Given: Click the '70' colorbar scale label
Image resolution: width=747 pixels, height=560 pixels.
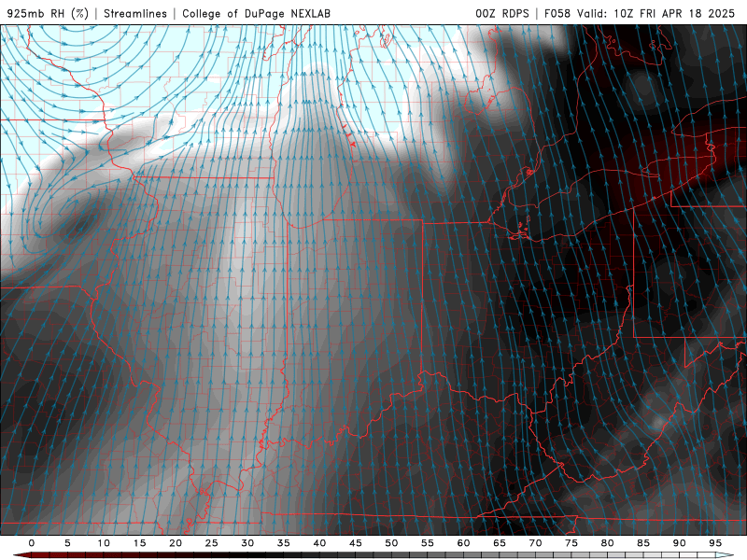Looking at the screenshot, I should pos(535,543).
